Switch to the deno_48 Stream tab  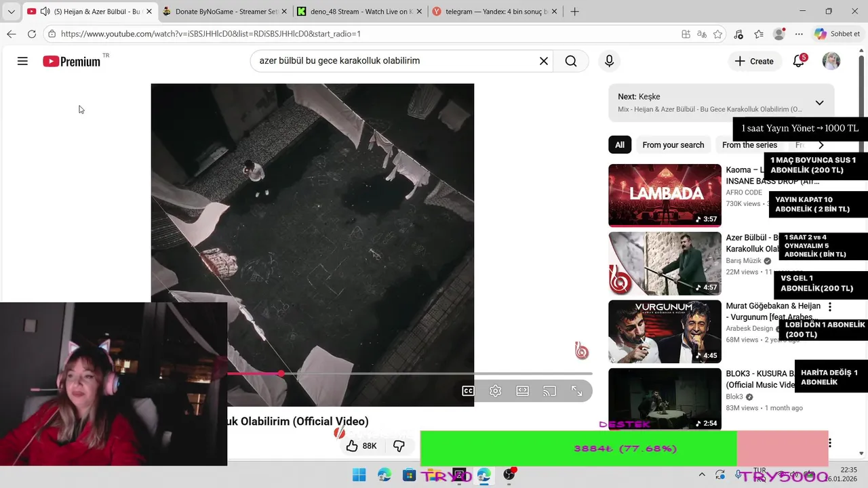pos(360,12)
